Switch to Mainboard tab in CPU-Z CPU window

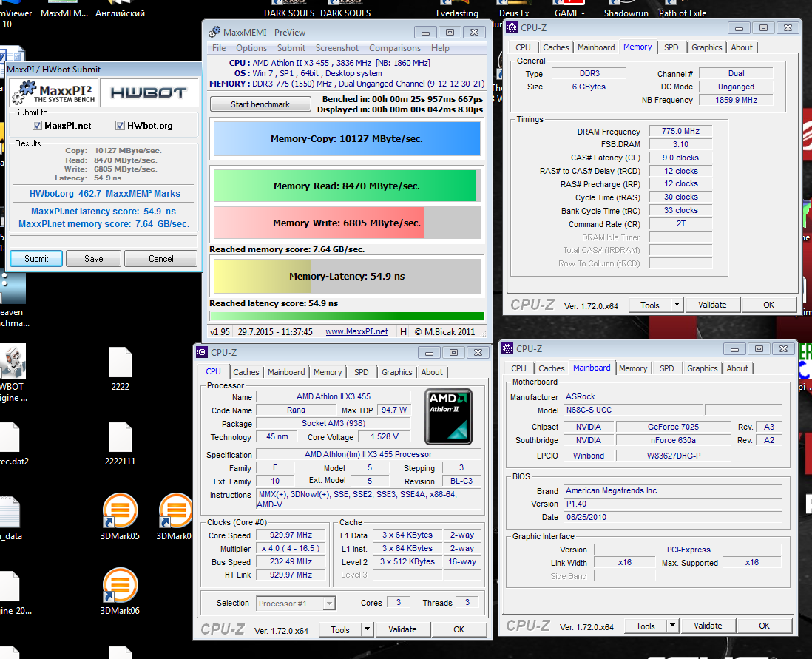pyautogui.click(x=286, y=372)
